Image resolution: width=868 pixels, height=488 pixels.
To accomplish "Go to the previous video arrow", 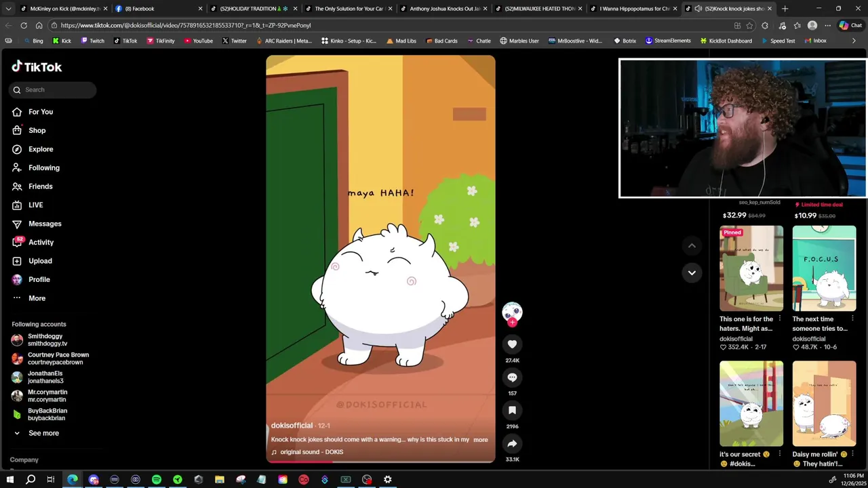I will (x=692, y=245).
